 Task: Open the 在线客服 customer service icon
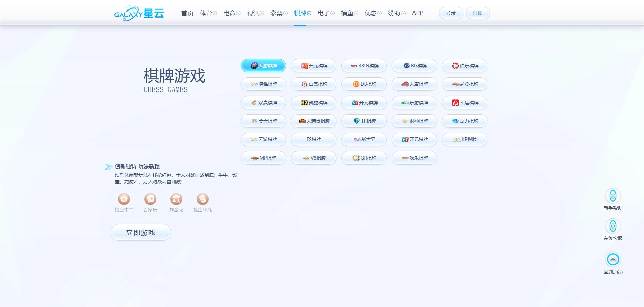[x=613, y=227]
